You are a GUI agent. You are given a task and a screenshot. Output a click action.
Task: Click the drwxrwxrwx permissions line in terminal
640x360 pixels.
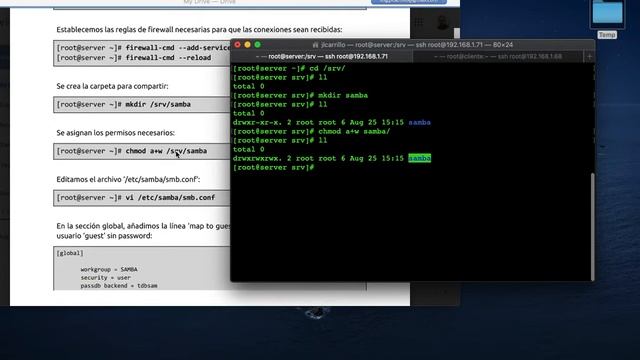332,158
